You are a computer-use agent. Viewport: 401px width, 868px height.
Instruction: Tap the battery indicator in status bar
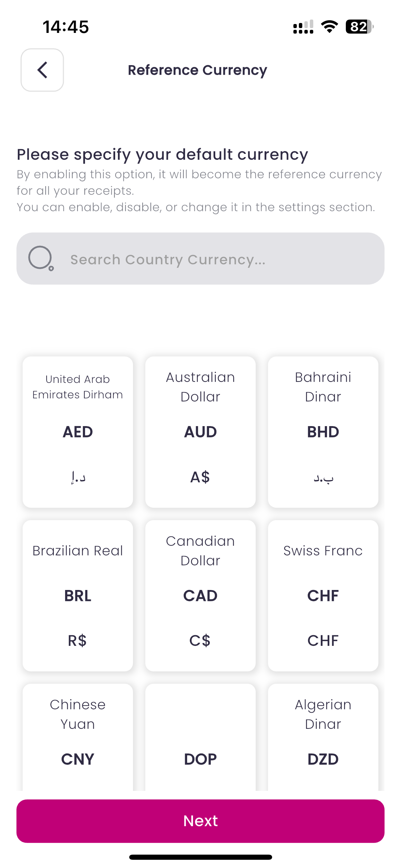359,27
